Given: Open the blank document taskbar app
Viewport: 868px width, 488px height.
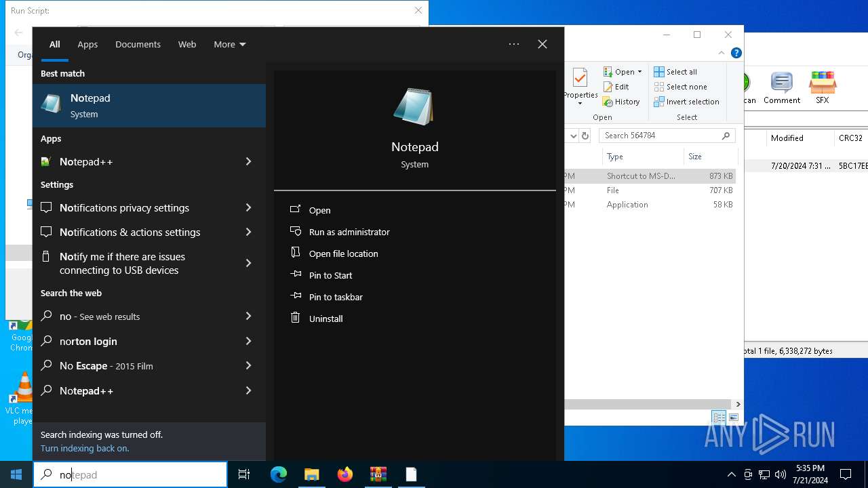Looking at the screenshot, I should coord(411,474).
